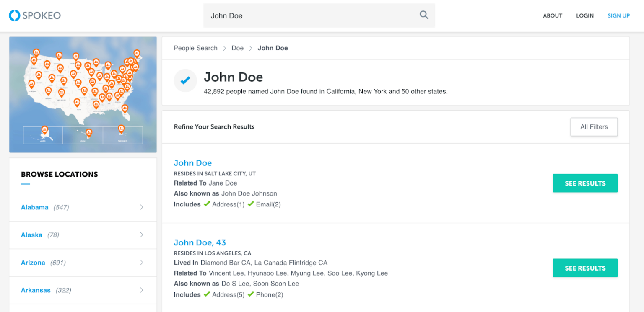This screenshot has height=312, width=644.
Task: Open the SIGN UP page
Action: click(x=619, y=15)
